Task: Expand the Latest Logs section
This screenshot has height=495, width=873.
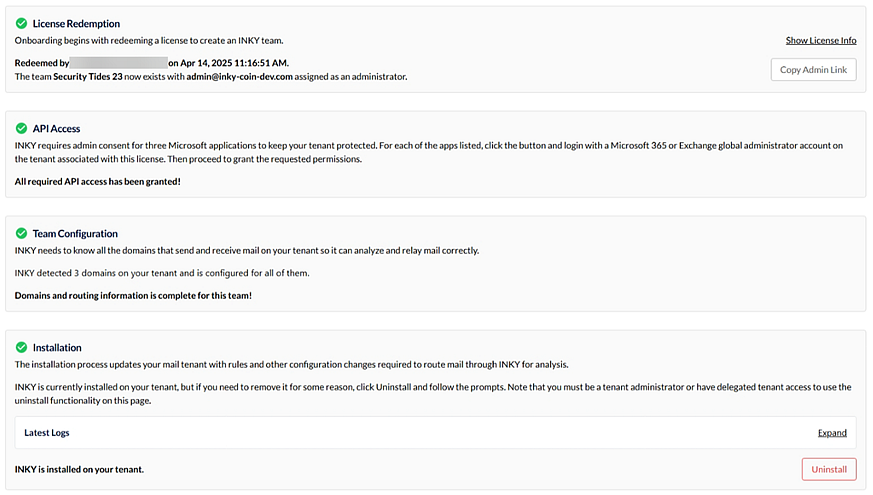Action: (x=832, y=433)
